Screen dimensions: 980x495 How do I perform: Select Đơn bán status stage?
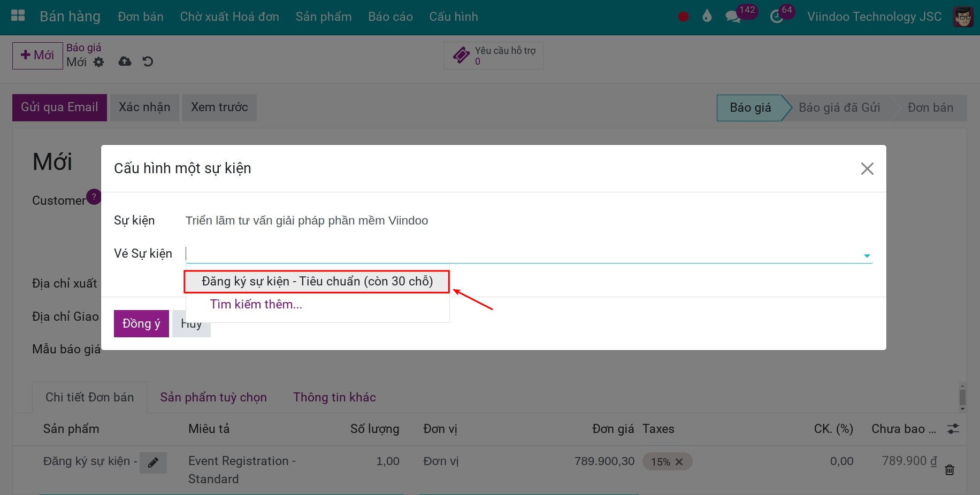[x=930, y=108]
